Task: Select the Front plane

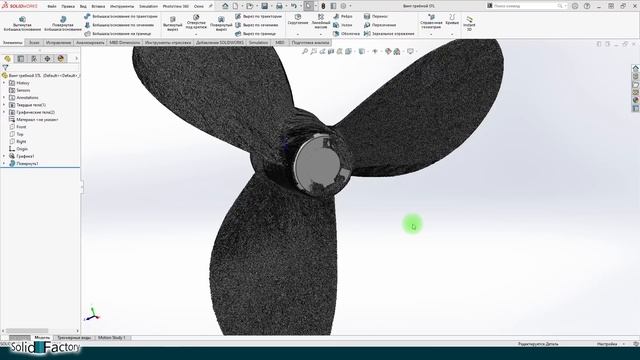Action: click(21, 127)
